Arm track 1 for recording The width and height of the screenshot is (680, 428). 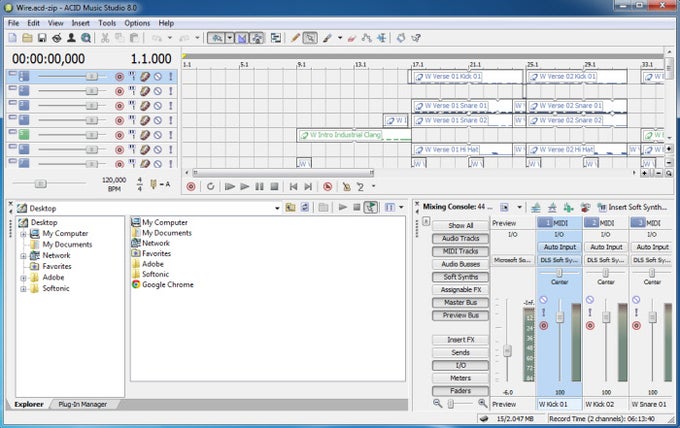[x=120, y=76]
